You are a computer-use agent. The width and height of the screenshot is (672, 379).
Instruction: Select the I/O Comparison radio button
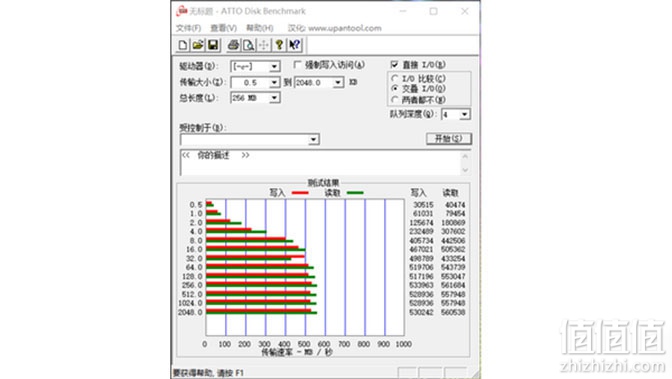click(x=395, y=78)
